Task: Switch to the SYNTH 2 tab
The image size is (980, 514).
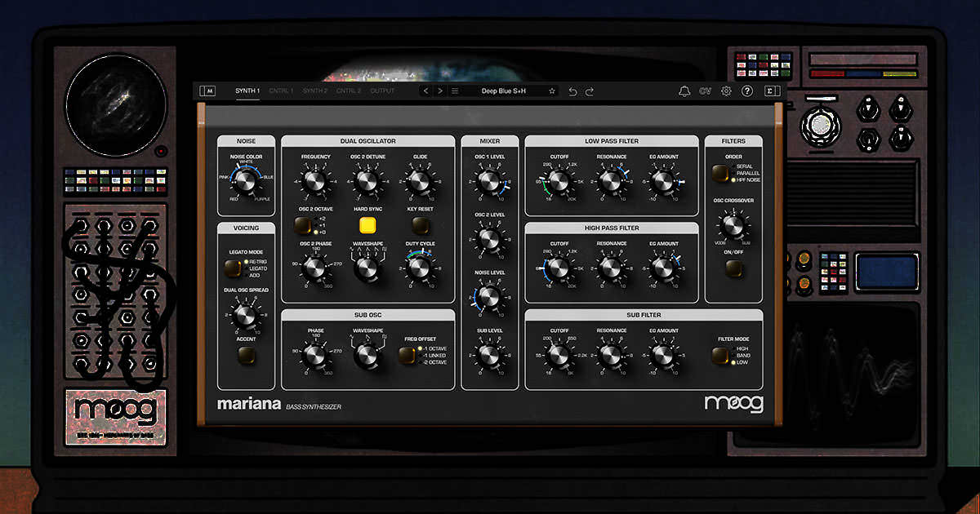Action: tap(315, 91)
